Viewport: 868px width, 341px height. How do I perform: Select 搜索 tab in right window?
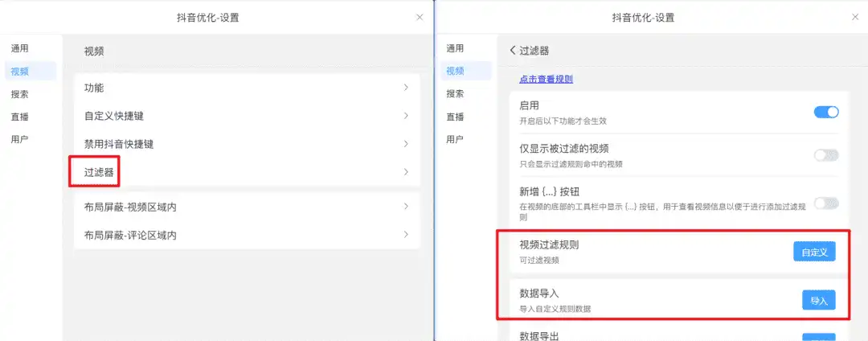pyautogui.click(x=455, y=94)
